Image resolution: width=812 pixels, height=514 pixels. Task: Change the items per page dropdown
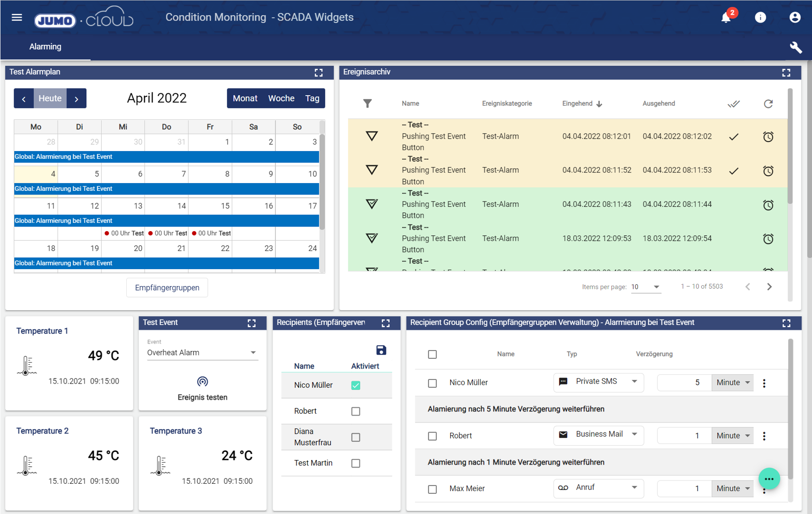point(645,287)
